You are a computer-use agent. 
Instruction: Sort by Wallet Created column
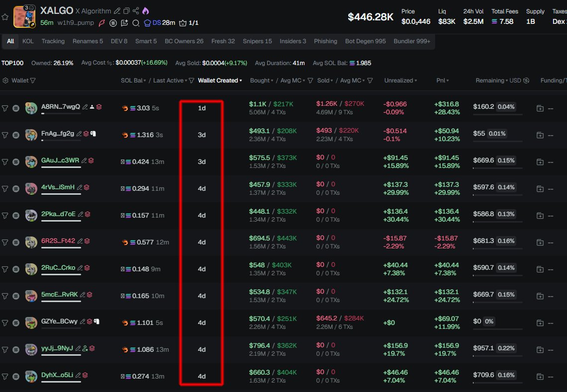pyautogui.click(x=220, y=80)
